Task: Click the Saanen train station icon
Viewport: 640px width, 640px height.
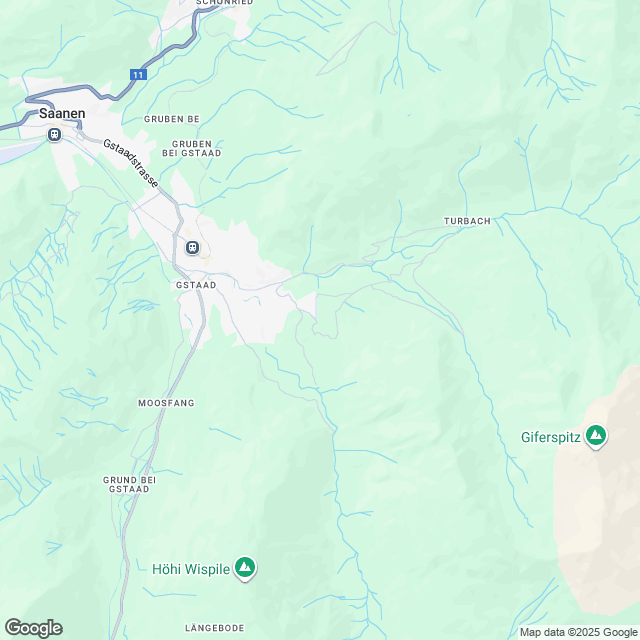Action: (x=54, y=134)
